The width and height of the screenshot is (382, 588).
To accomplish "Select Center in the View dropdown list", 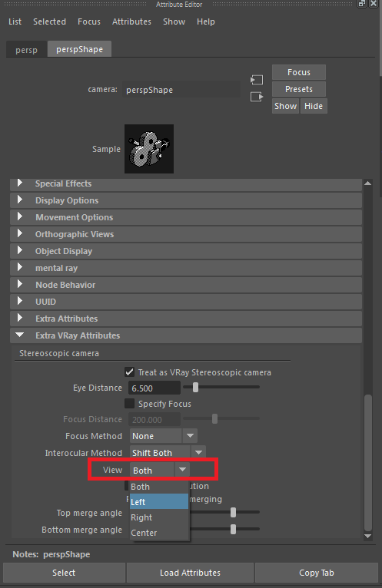I will click(159, 533).
